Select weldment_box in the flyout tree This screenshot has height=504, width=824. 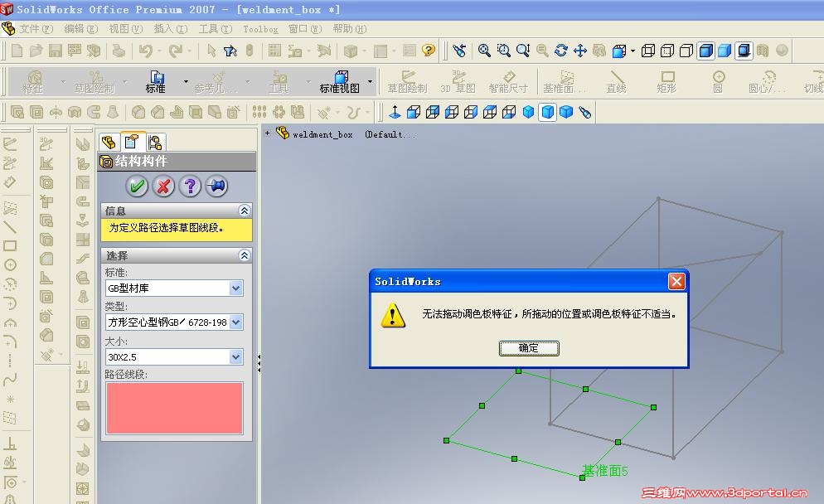coord(322,134)
